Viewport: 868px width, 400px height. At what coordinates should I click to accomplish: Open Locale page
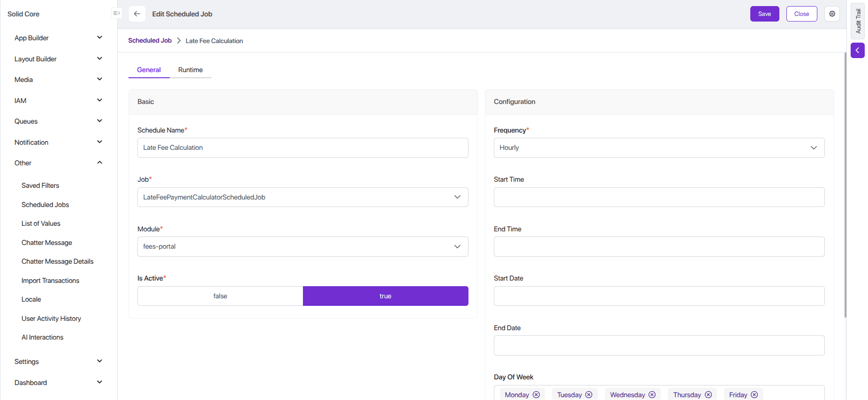click(x=31, y=299)
